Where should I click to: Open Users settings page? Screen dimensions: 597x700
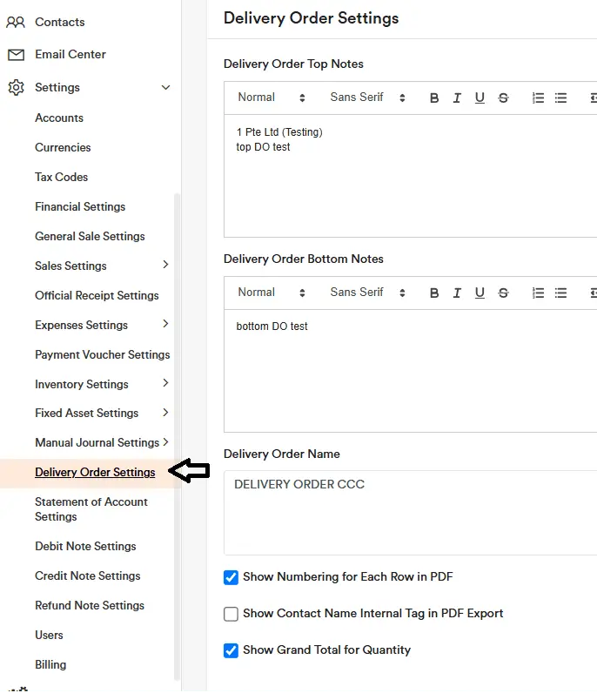coord(49,635)
